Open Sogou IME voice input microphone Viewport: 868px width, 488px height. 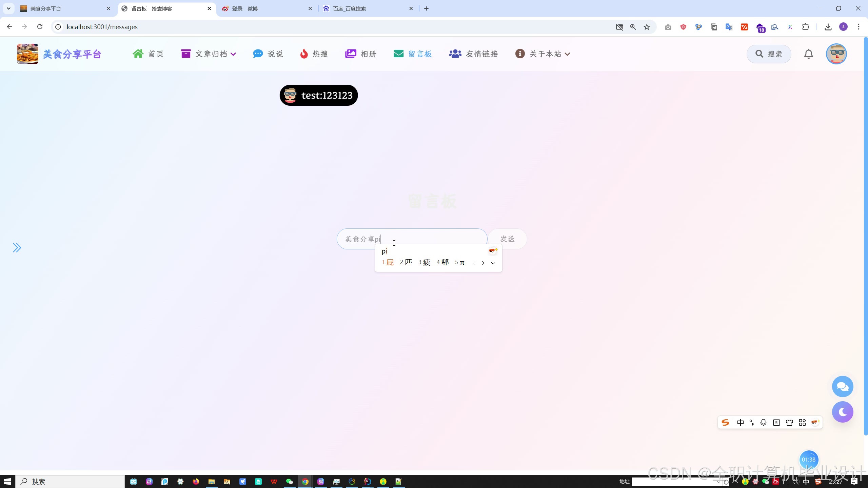point(763,423)
